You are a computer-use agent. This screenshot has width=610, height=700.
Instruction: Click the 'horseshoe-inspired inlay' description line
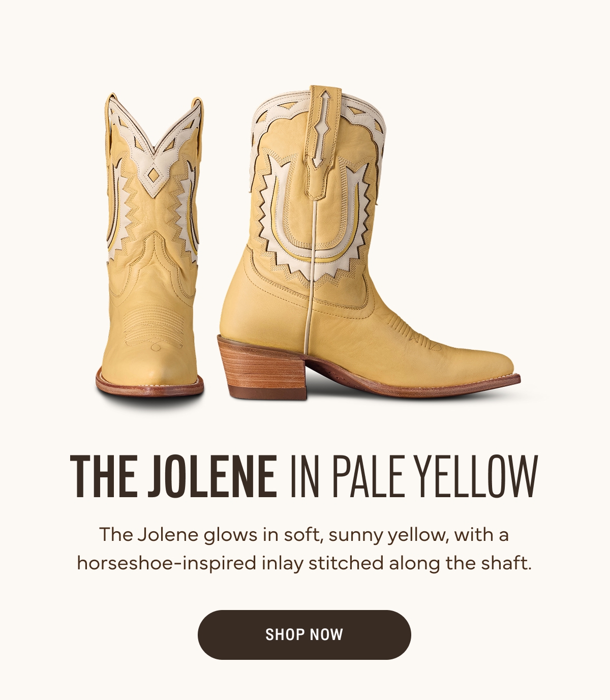[304, 563]
